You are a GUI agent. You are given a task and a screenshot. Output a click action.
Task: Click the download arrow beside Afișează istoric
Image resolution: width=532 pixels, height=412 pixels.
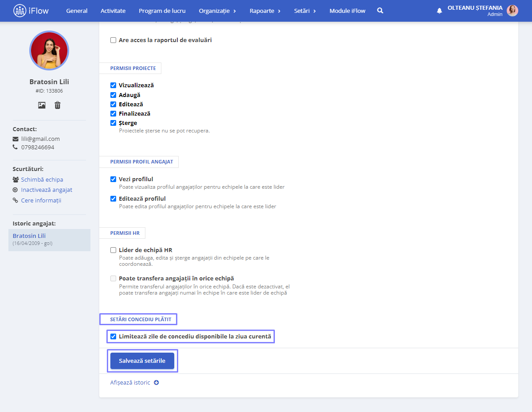(x=156, y=382)
